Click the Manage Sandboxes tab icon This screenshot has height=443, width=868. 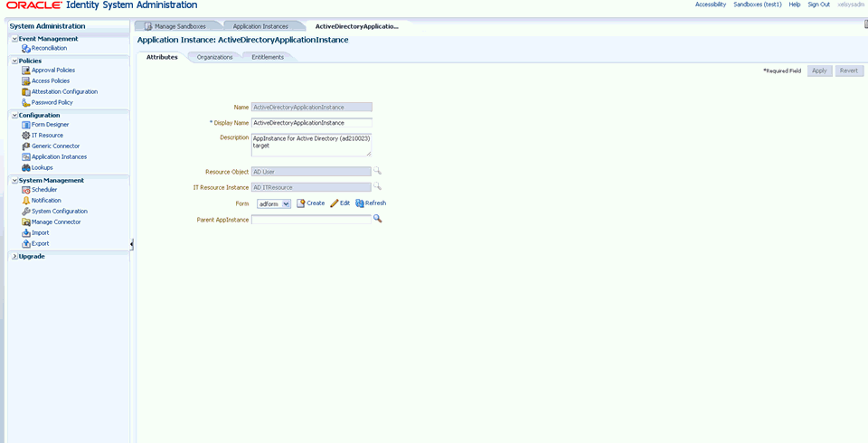tap(148, 26)
